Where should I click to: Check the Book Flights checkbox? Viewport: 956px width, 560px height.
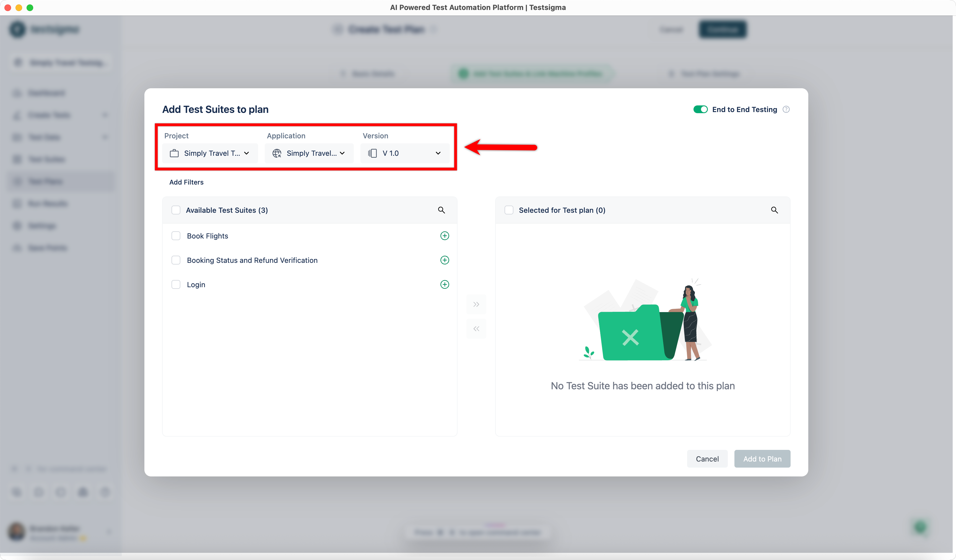pyautogui.click(x=176, y=235)
